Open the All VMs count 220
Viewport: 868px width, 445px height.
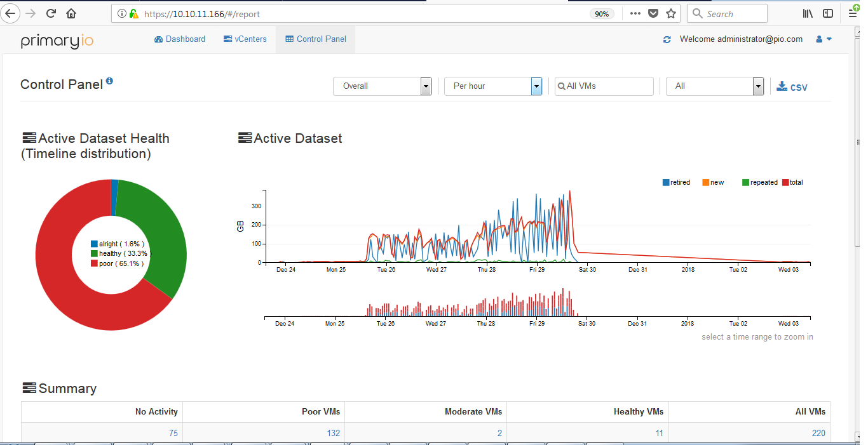pyautogui.click(x=818, y=433)
